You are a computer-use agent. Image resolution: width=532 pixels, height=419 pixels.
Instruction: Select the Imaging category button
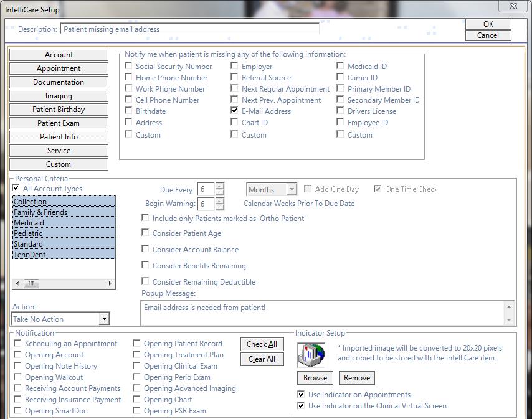point(59,96)
